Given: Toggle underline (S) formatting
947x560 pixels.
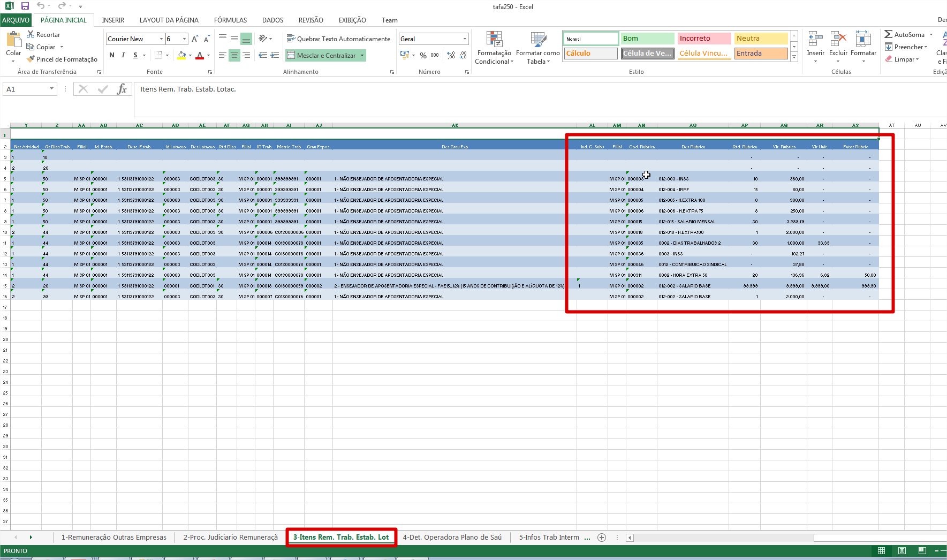Looking at the screenshot, I should 135,55.
